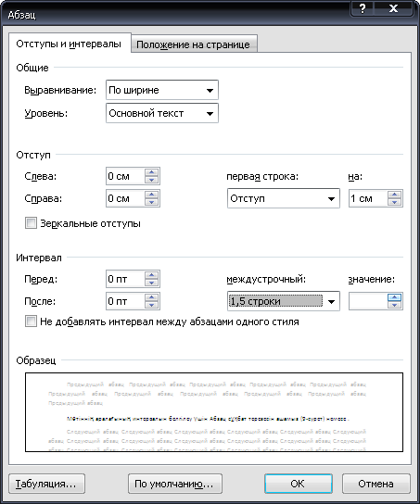Viewport: 420px width, 504px height.
Task: Switch to the Положение на странице tab
Action: click(x=194, y=44)
